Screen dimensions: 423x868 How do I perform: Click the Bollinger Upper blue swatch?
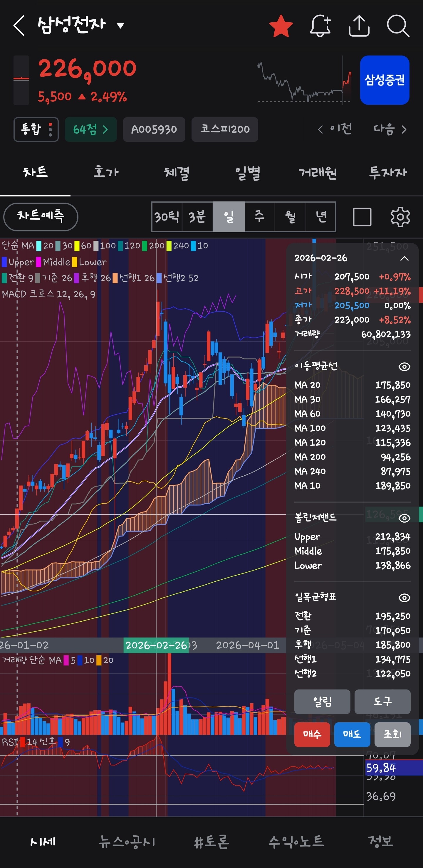pos(4,262)
